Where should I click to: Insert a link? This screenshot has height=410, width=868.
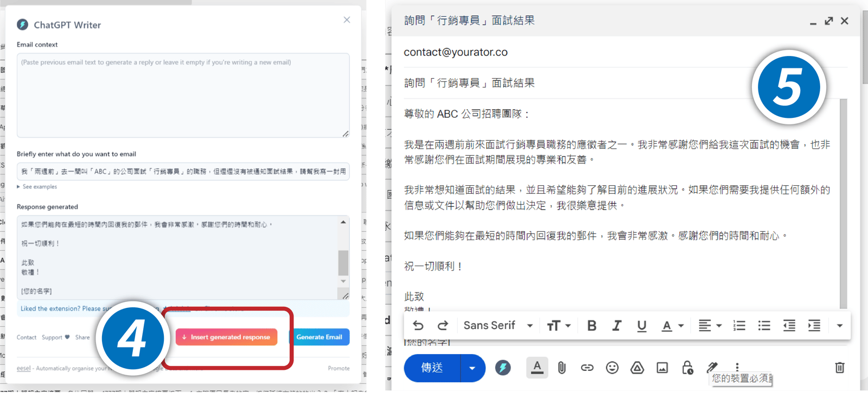coord(587,368)
